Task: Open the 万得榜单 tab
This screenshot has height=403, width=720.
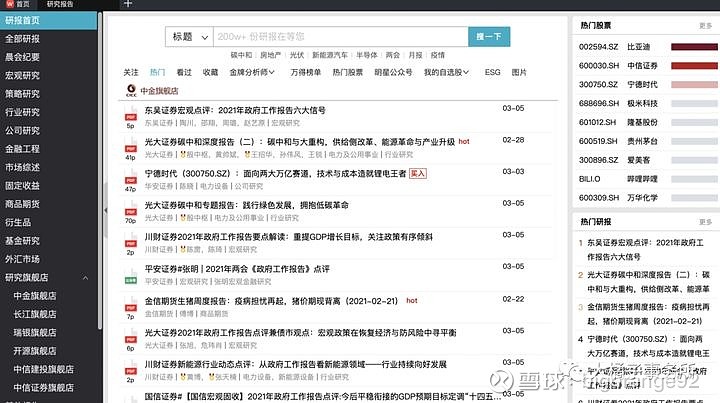Action: [305, 72]
